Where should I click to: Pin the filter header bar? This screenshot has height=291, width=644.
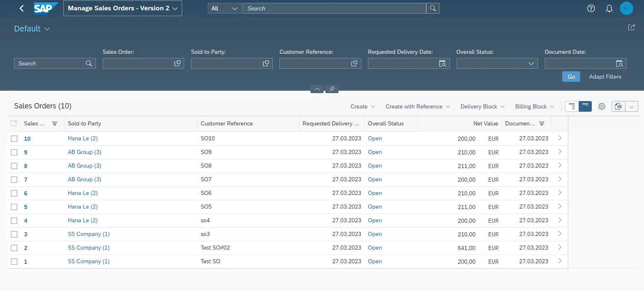pyautogui.click(x=332, y=89)
